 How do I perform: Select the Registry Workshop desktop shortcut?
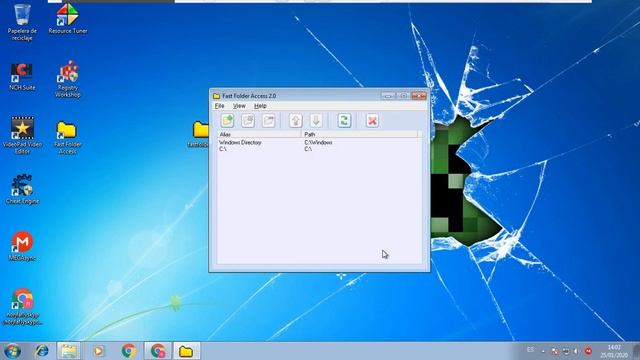(x=68, y=79)
